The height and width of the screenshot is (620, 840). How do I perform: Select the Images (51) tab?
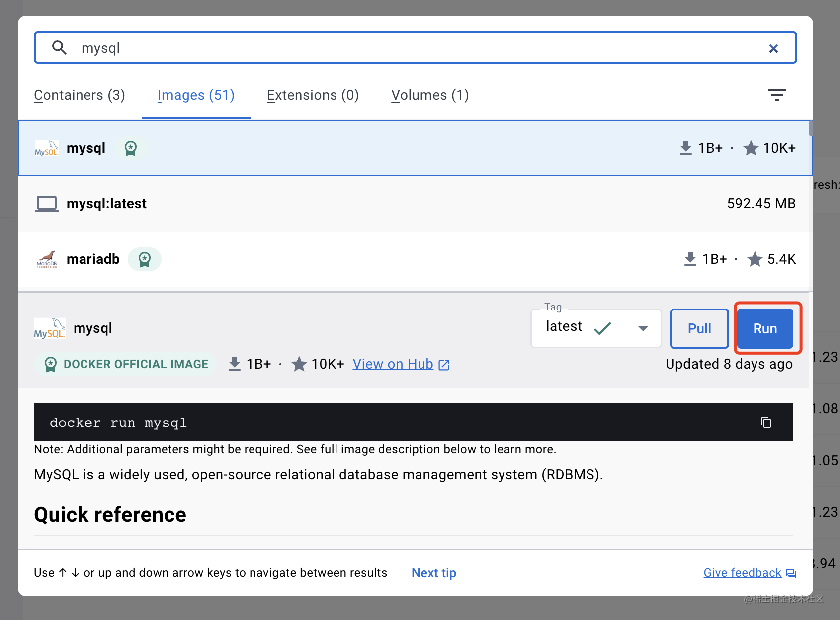(x=196, y=95)
